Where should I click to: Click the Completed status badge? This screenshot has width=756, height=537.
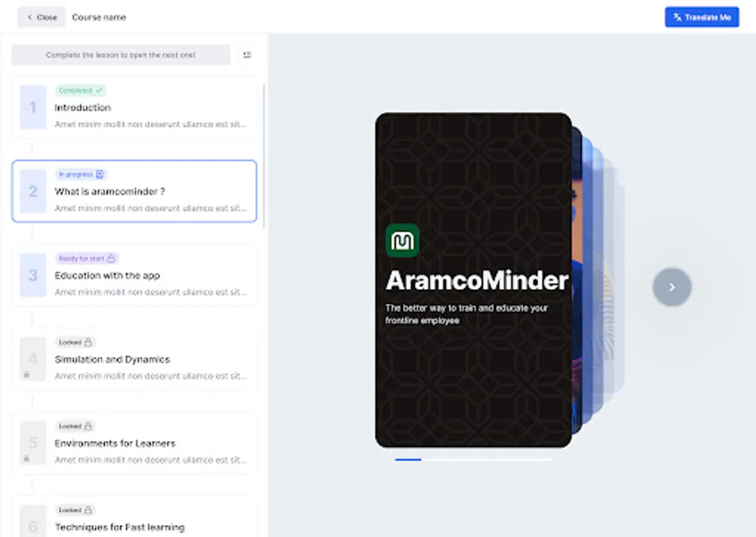[x=81, y=91]
